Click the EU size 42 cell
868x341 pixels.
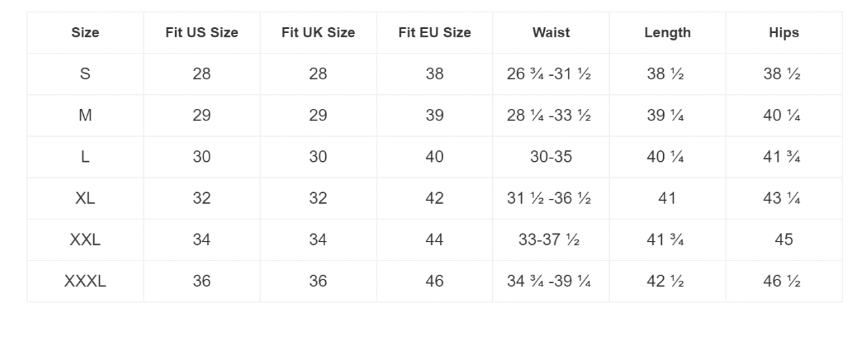[x=435, y=198]
